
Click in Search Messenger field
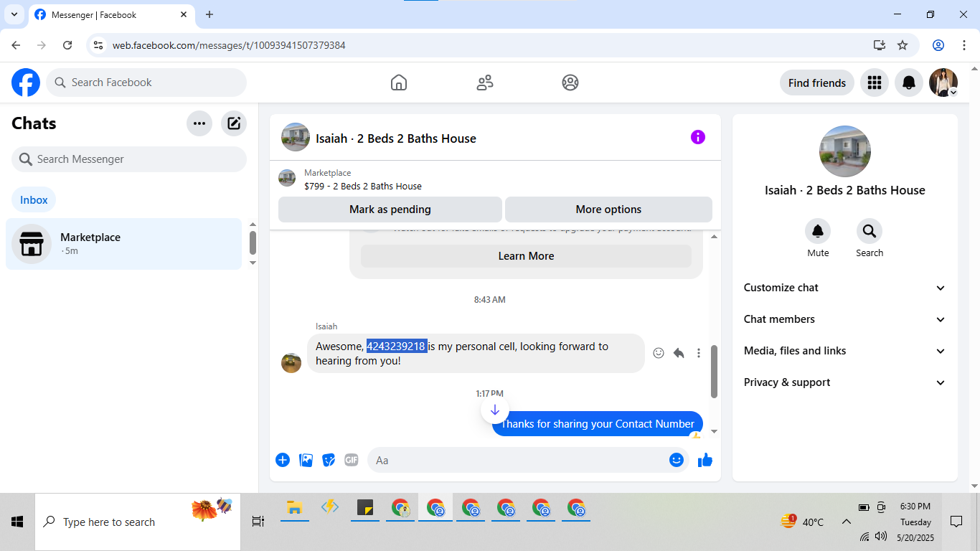(129, 159)
